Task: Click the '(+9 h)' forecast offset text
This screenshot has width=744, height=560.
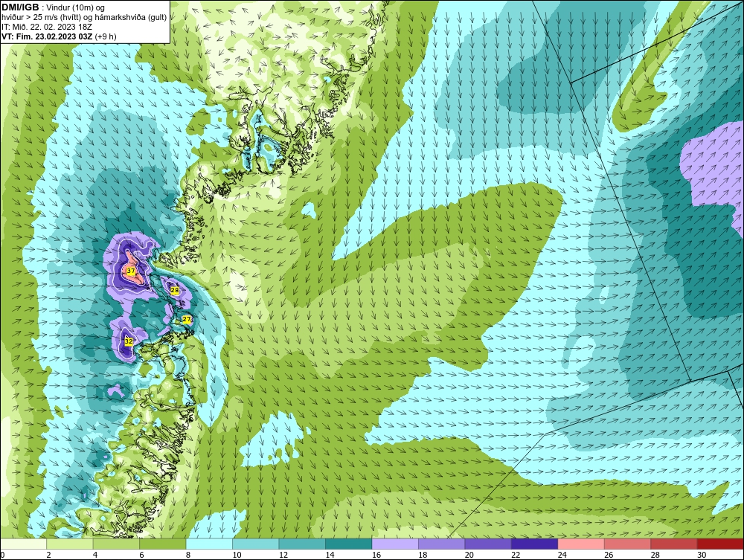Action: [106, 36]
